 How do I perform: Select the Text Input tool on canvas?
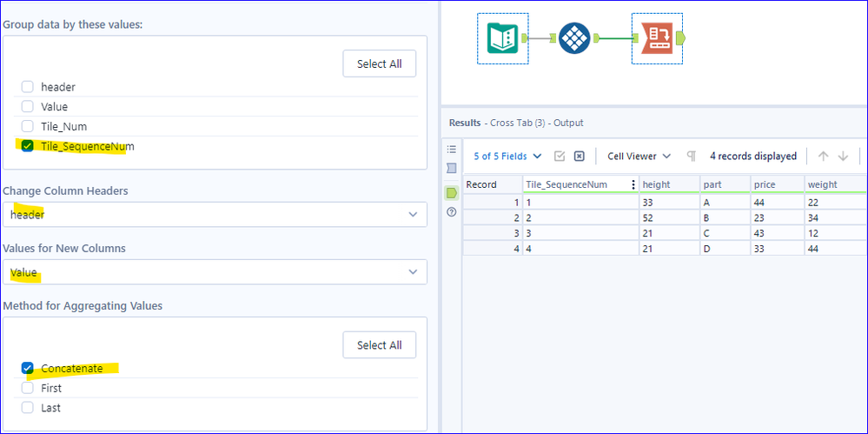[503, 39]
